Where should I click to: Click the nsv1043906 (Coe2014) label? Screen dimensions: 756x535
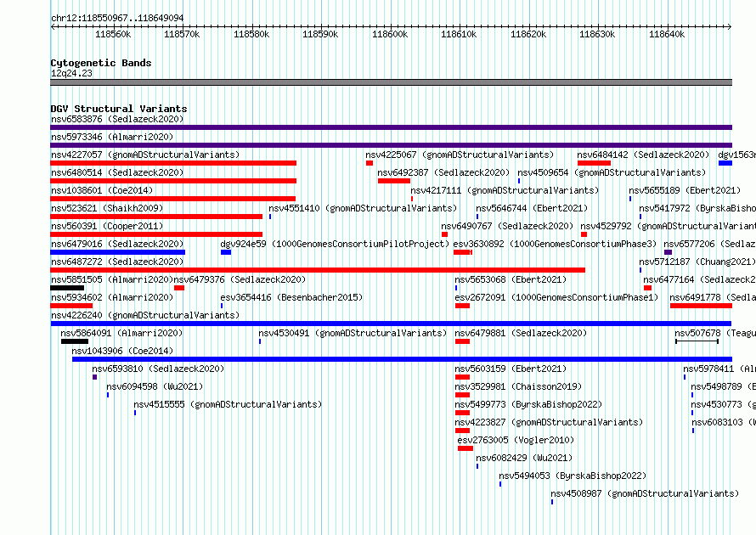pos(122,351)
